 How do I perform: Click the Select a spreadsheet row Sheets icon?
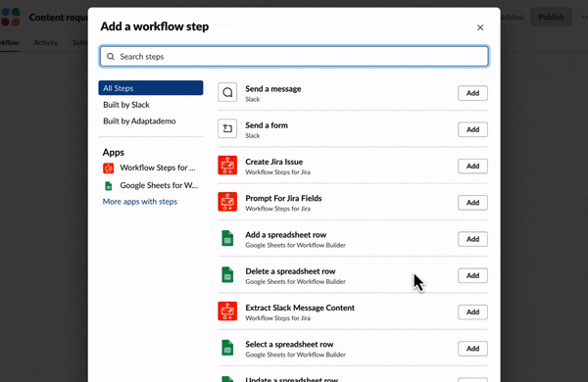coord(227,348)
